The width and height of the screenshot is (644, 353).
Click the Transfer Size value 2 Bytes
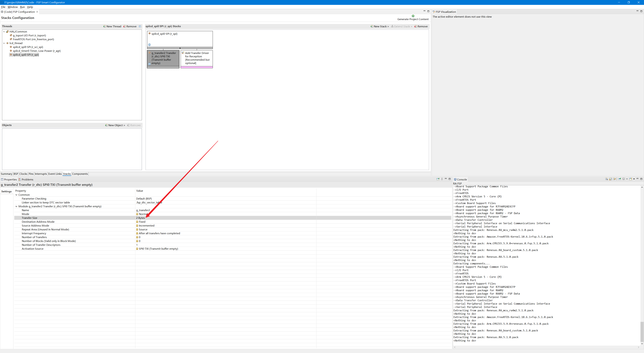(141, 218)
